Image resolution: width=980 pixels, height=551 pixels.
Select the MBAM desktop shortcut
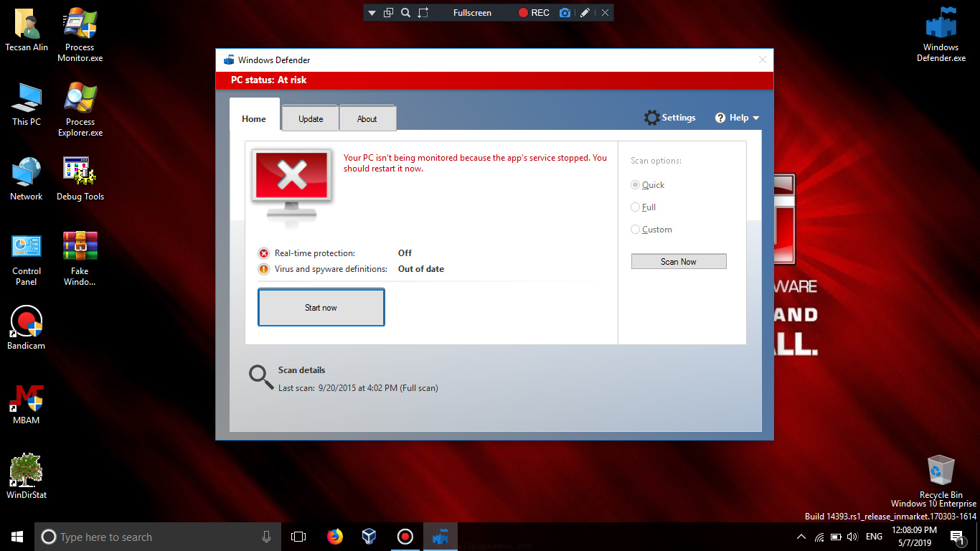click(x=27, y=402)
